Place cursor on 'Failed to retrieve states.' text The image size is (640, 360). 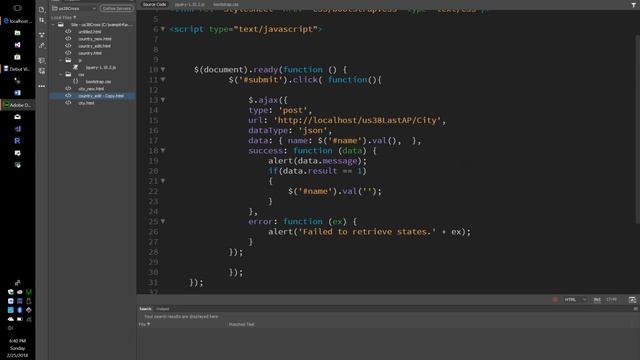[367, 231]
